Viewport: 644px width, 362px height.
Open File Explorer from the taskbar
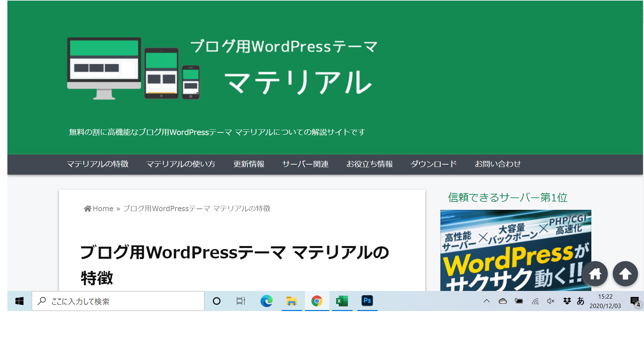click(291, 301)
